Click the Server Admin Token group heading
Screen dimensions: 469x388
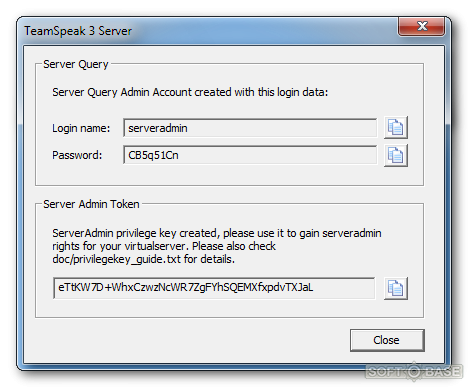coord(91,204)
